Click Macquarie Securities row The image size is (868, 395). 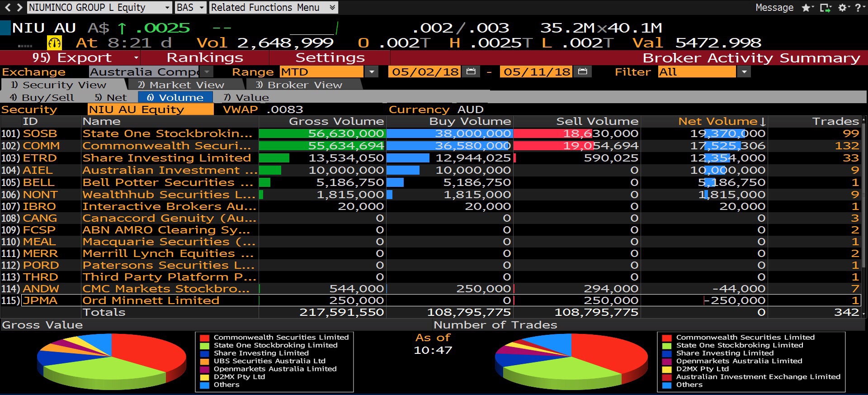[x=430, y=242]
